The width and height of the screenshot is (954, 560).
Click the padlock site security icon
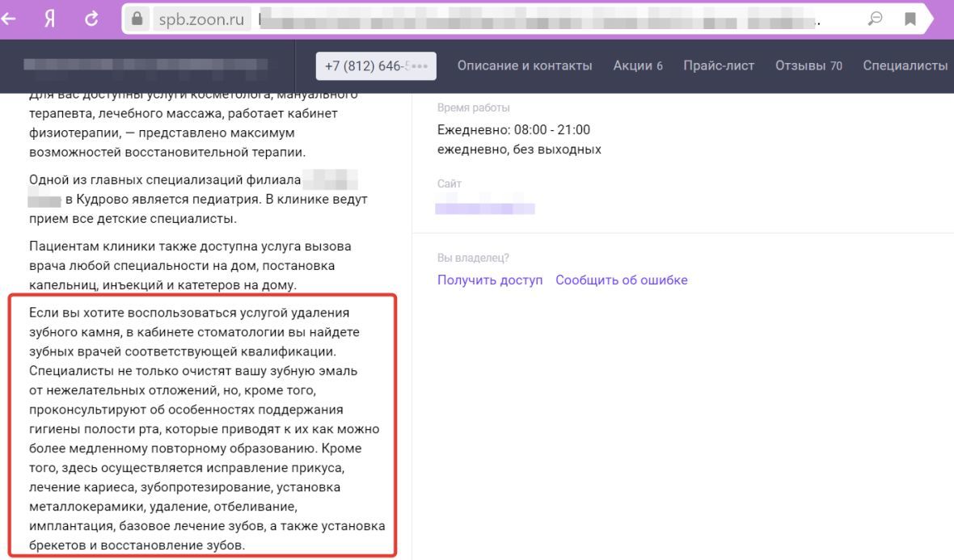pos(137,18)
